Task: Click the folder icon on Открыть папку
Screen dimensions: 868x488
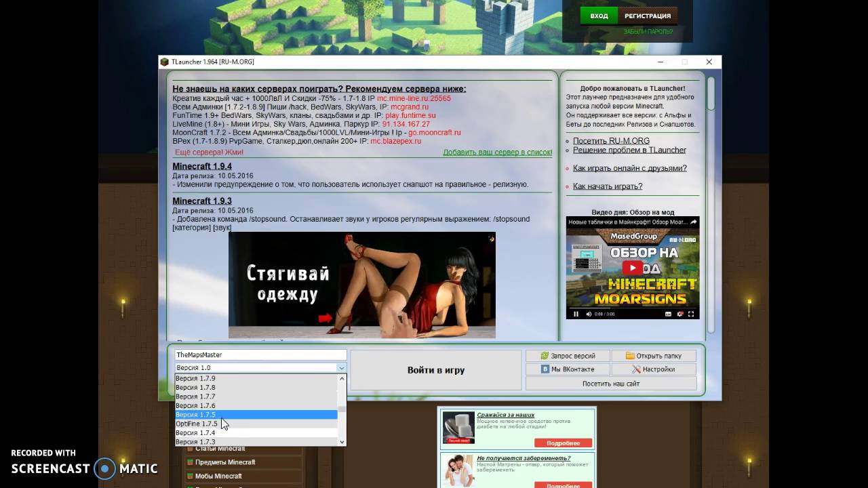Action: pos(630,356)
